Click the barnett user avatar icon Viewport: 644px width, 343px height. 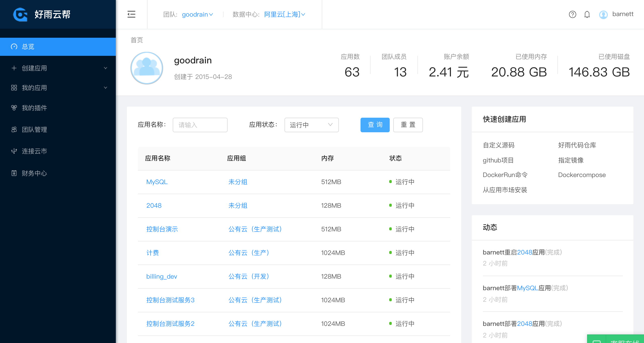(x=603, y=15)
